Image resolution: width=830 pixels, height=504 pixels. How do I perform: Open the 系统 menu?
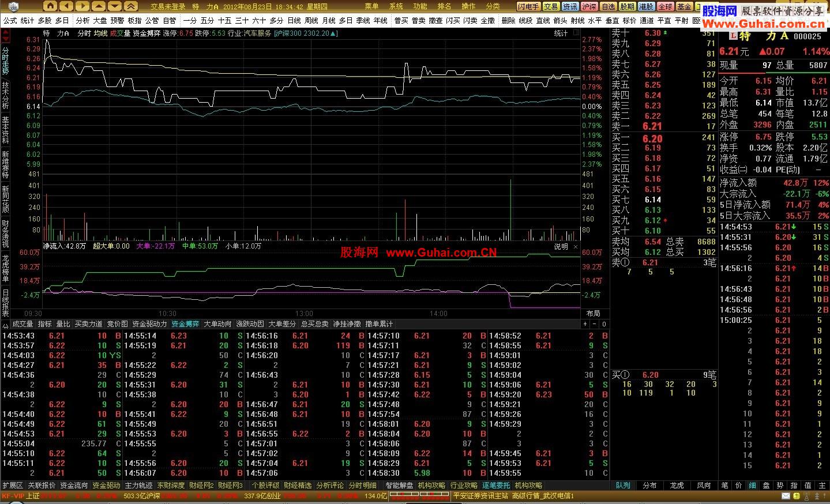click(396, 6)
